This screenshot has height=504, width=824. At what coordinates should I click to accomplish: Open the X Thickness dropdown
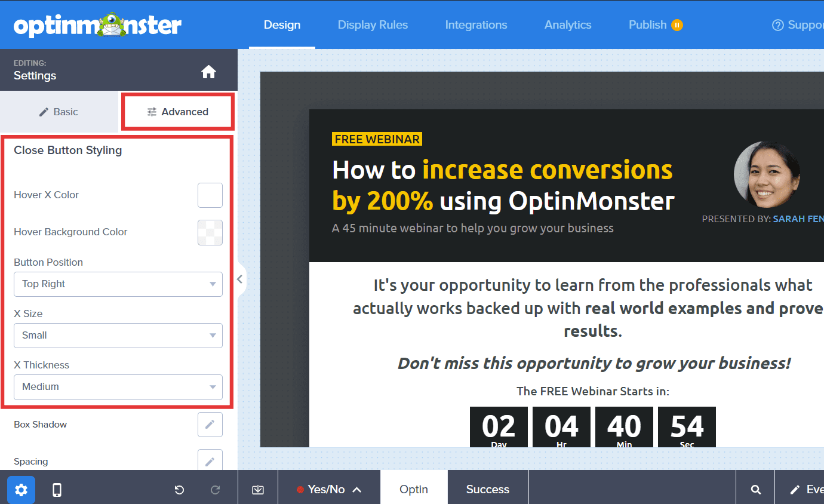click(118, 387)
